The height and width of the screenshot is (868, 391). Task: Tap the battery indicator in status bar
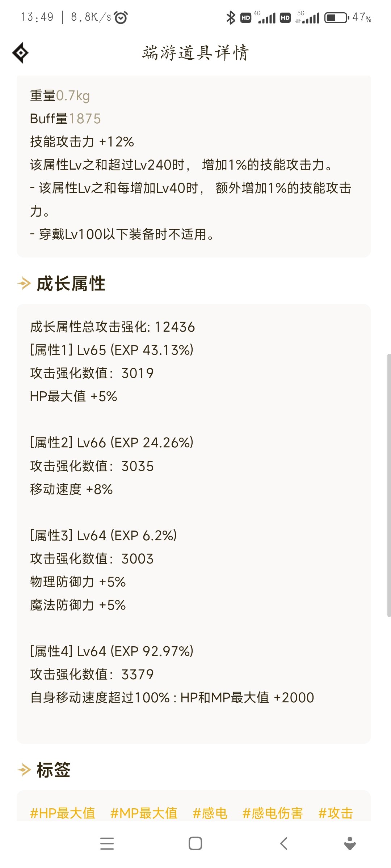pos(337,17)
